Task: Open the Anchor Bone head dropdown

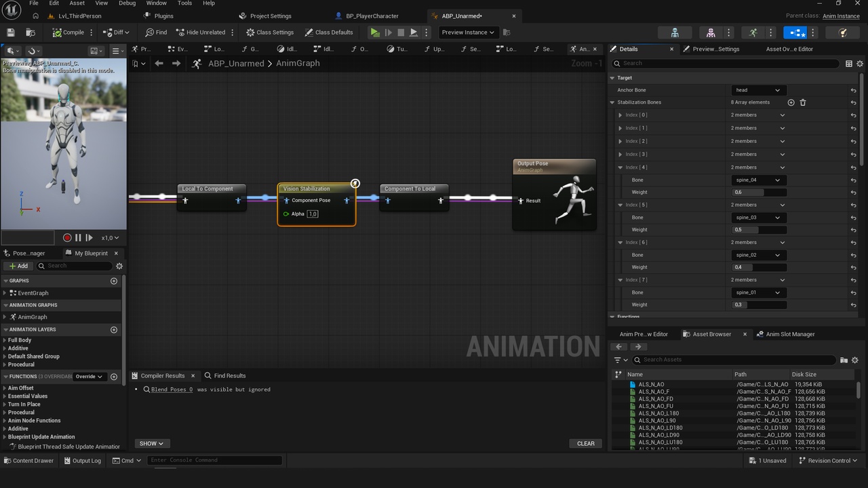Action: click(x=759, y=90)
